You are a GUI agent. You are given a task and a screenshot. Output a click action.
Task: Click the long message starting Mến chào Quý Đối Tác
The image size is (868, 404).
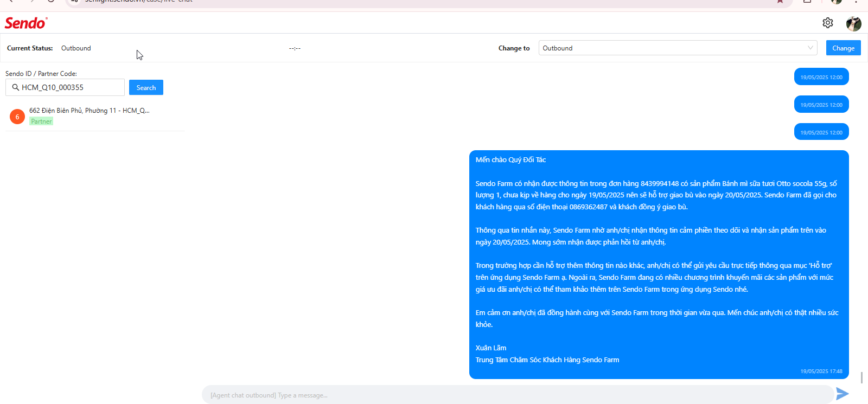point(659,265)
